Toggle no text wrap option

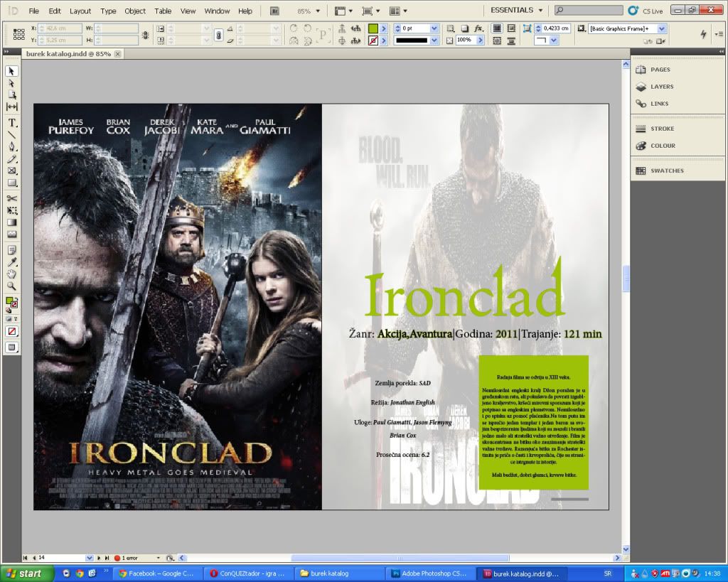point(497,28)
